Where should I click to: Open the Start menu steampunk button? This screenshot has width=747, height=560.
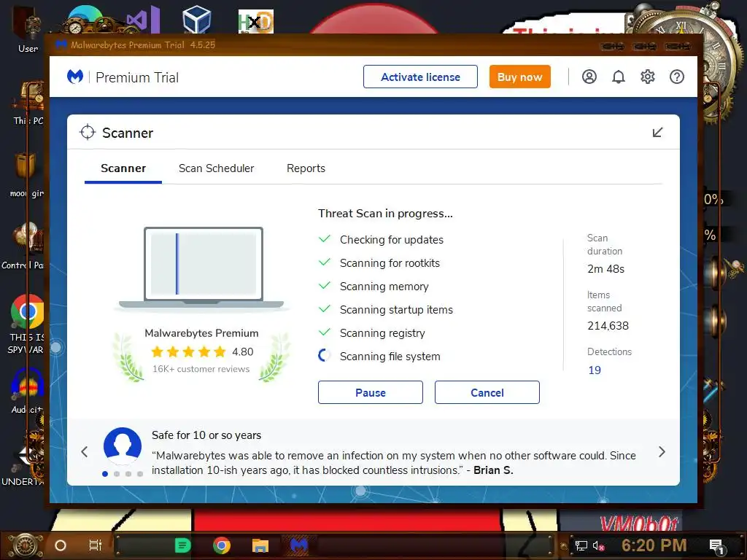(x=25, y=545)
